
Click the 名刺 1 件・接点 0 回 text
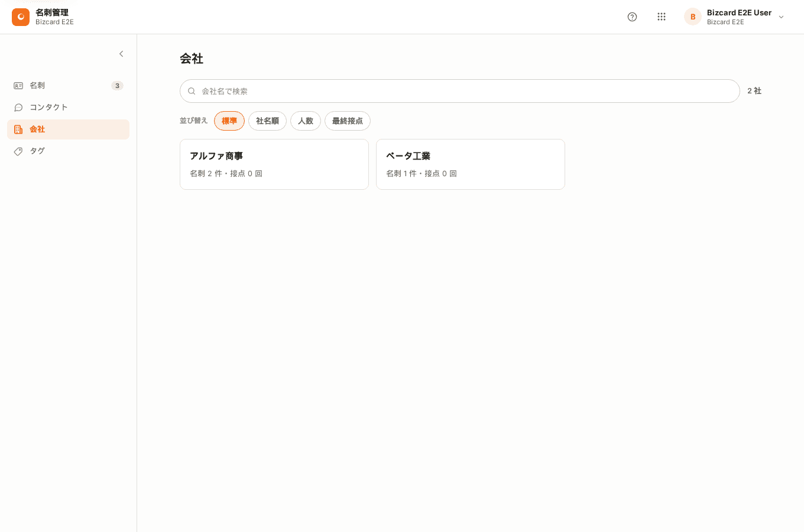(422, 174)
